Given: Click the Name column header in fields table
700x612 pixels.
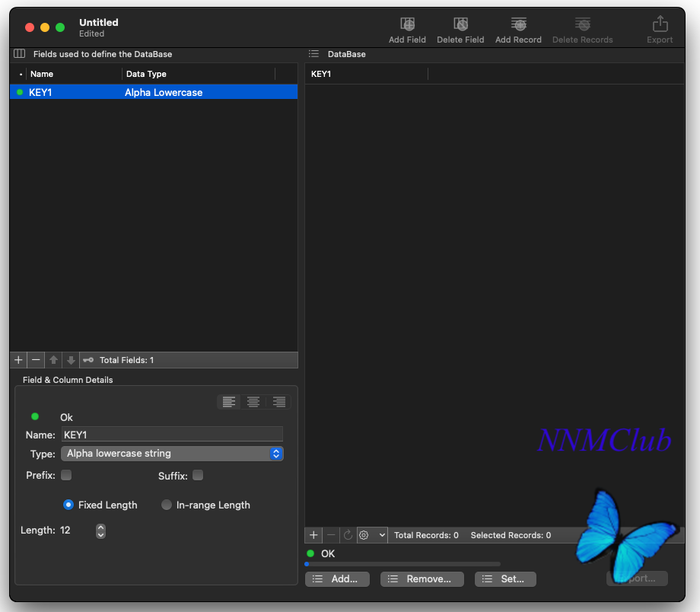Looking at the screenshot, I should coord(74,74).
